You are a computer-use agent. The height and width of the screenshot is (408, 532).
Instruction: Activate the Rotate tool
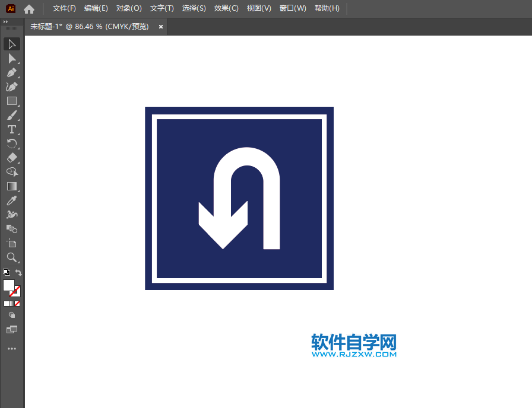coord(12,144)
